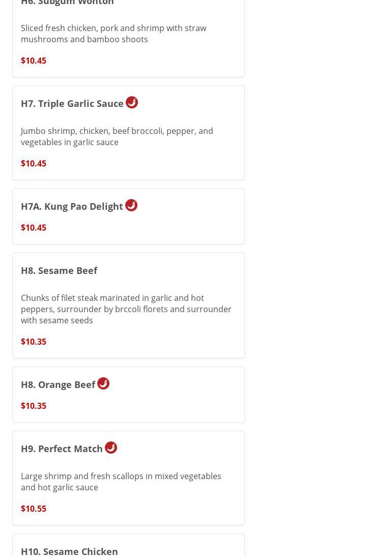Click the $10.35 price under Orange Beef
Image resolution: width=392 pixels, height=556 pixels.
[34, 406]
